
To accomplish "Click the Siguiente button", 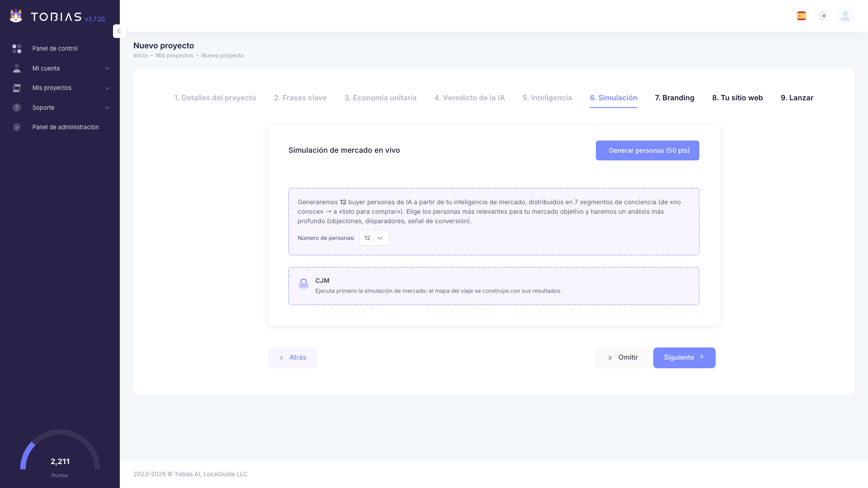I will pyautogui.click(x=684, y=358).
